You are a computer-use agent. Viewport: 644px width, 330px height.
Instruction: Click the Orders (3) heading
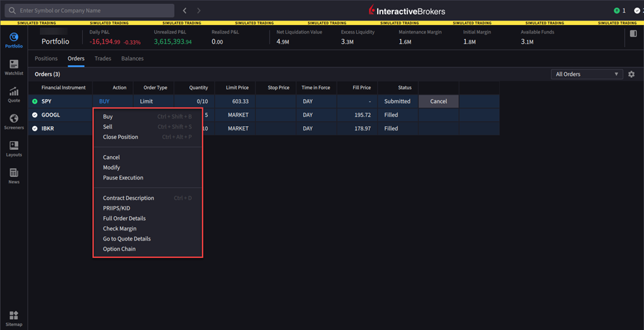coord(47,74)
